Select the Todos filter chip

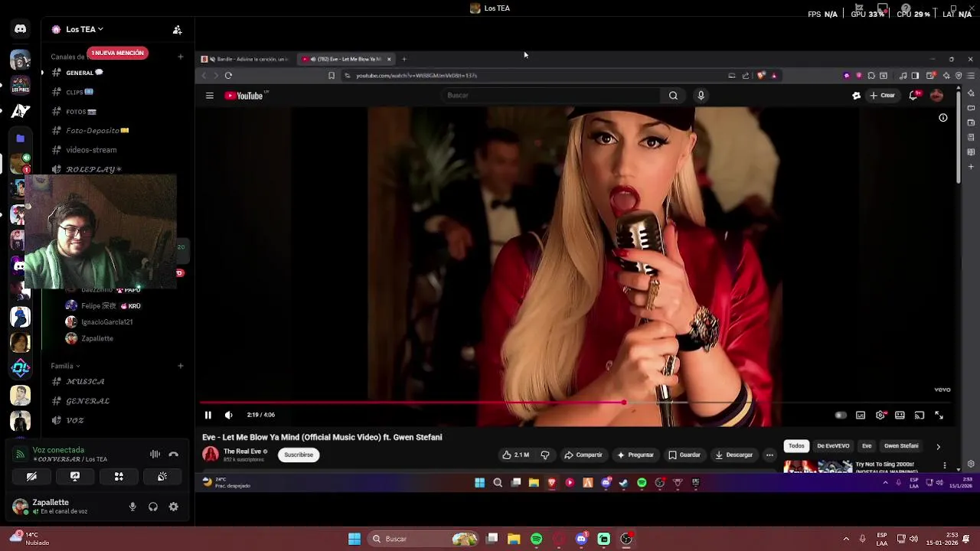click(796, 446)
